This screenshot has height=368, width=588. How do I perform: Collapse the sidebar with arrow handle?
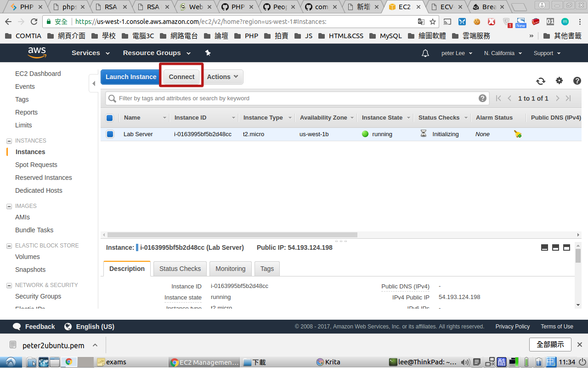coord(94,83)
